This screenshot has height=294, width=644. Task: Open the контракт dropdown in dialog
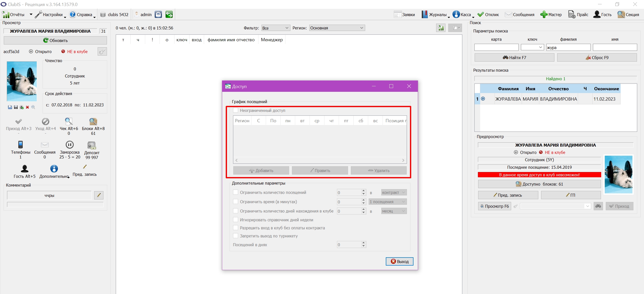(x=394, y=192)
